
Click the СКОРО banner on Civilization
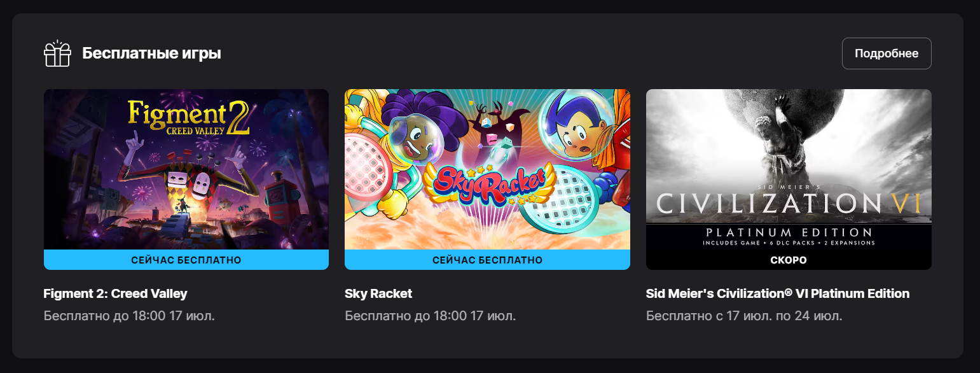click(x=789, y=260)
